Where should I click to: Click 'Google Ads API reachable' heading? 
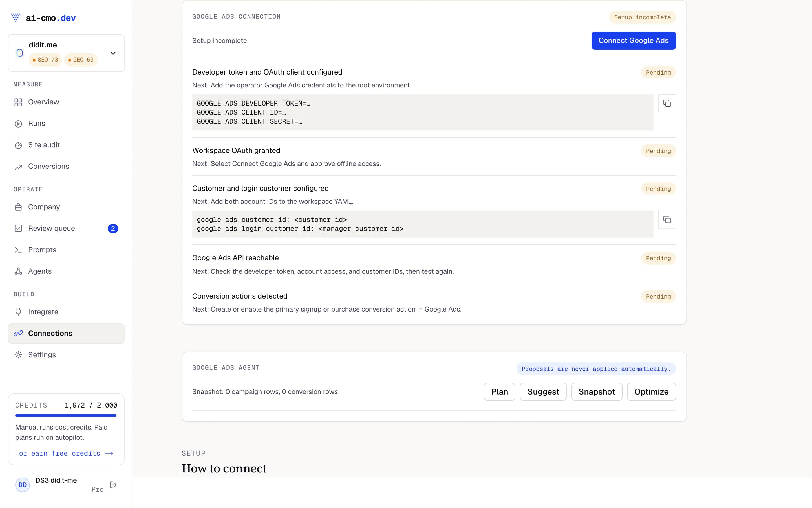point(235,258)
